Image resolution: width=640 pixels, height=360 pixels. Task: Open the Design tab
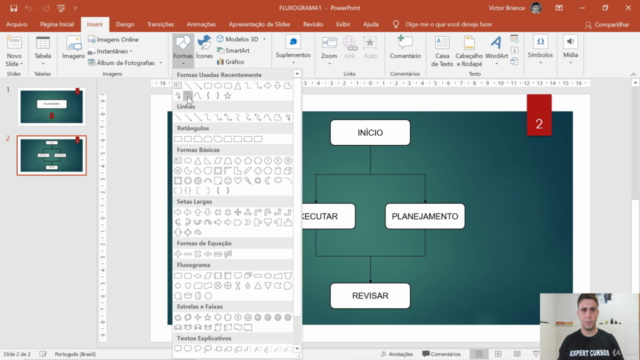click(x=125, y=24)
